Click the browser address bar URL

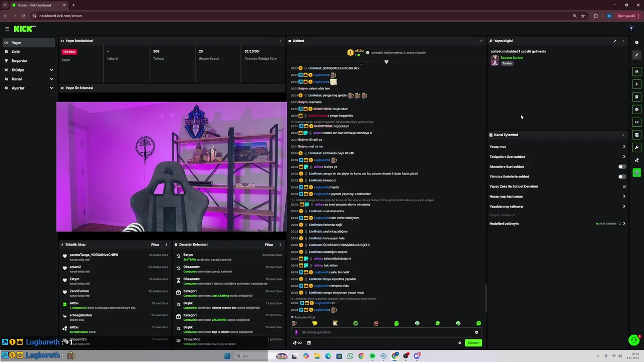tap(61, 16)
